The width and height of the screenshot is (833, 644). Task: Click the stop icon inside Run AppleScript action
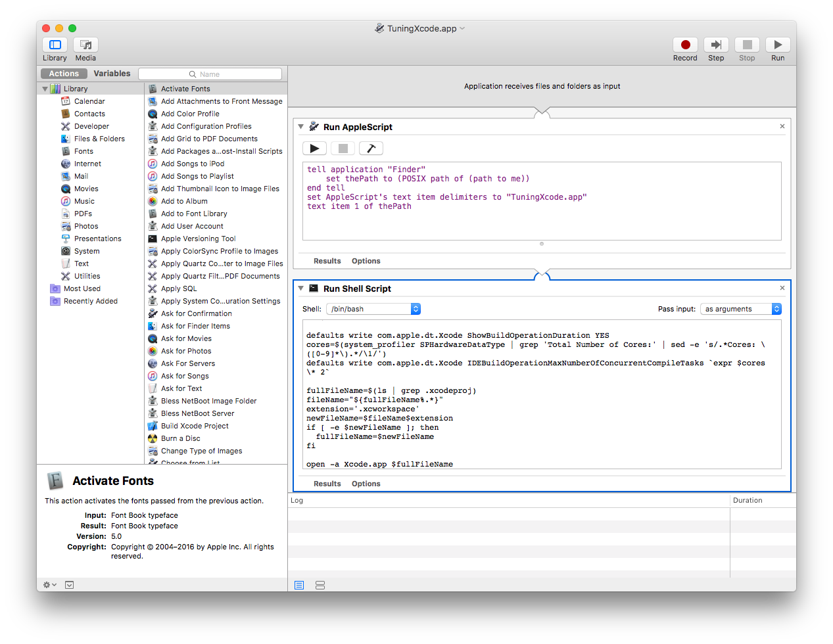tap(343, 148)
